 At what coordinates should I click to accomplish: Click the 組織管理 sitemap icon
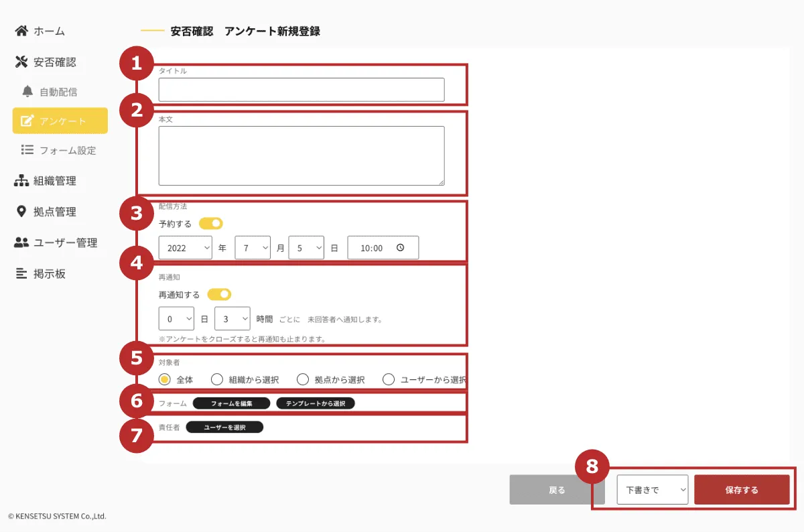click(22, 180)
